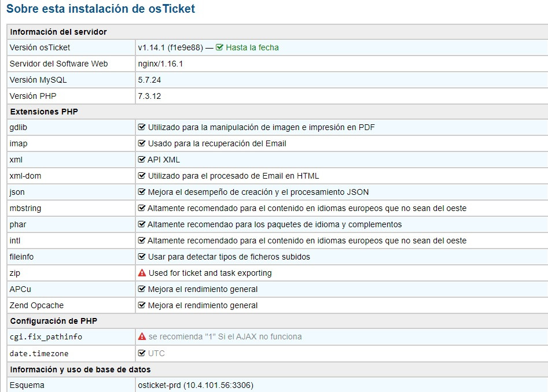
Task: Click the green check icon before 'Hasta la fecha'
Action: coord(219,47)
